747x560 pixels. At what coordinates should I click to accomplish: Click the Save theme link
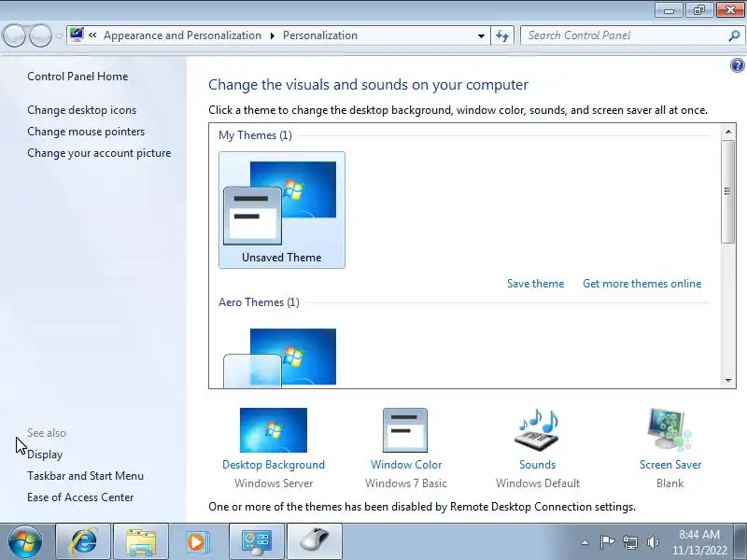coord(535,284)
